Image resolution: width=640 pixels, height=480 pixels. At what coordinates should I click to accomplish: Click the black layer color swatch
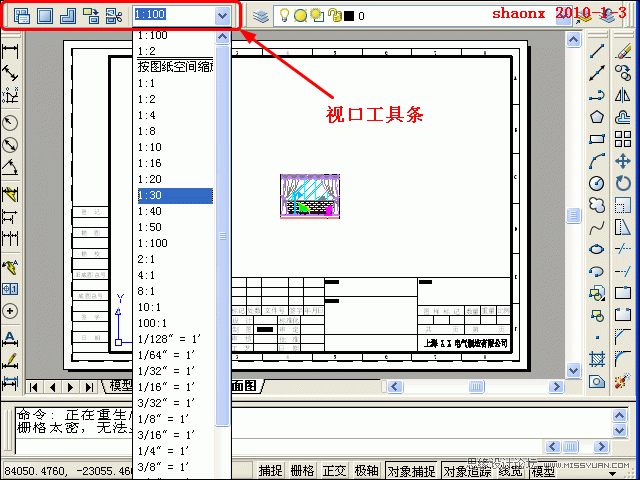[347, 16]
